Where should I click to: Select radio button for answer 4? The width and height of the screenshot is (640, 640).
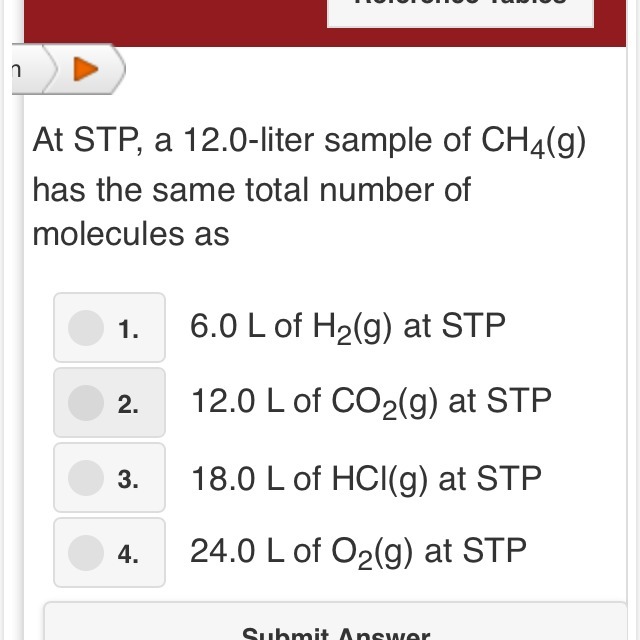86,552
